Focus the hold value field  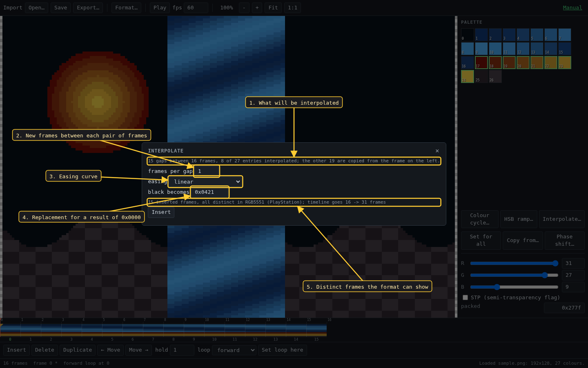[x=182, y=350]
